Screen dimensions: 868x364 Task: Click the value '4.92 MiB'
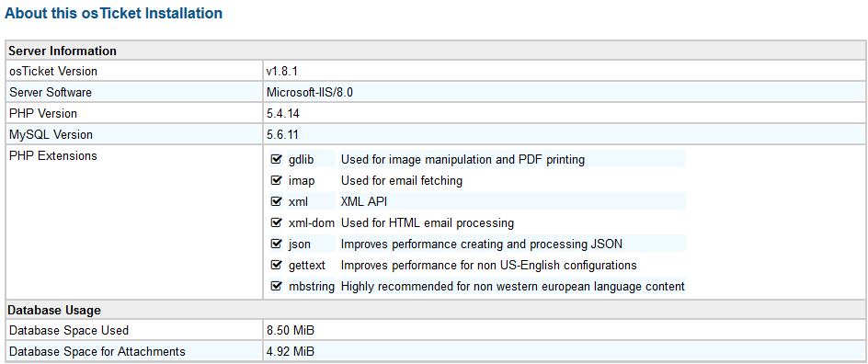pyautogui.click(x=290, y=352)
